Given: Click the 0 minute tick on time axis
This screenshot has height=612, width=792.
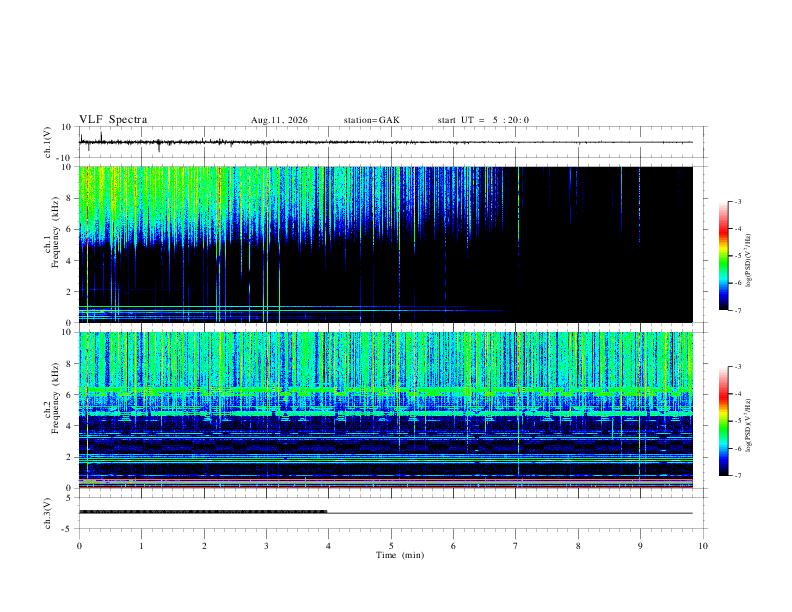Looking at the screenshot, I should [x=79, y=546].
